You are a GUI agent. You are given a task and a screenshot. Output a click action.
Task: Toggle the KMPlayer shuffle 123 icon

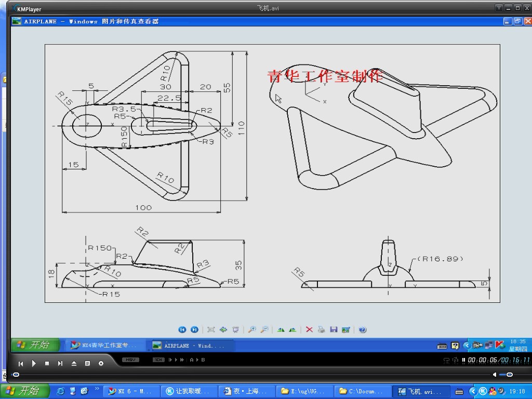[x=455, y=361]
